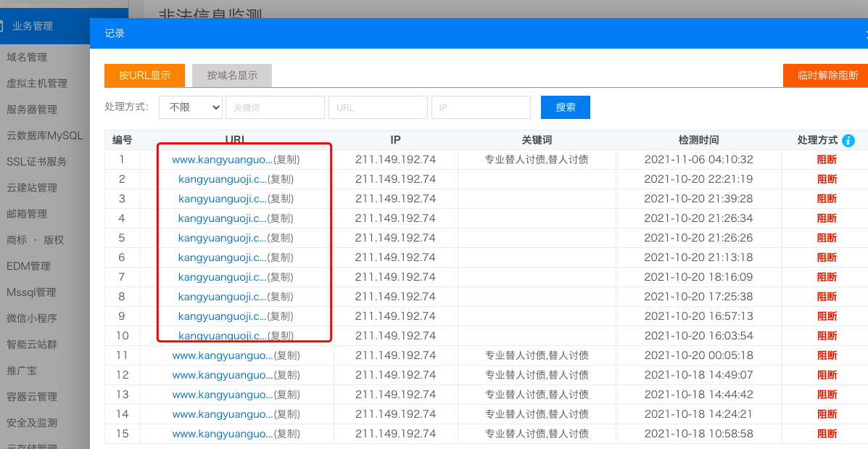
Task: Open the 处理方式 不限 dropdown
Action: [x=191, y=107]
